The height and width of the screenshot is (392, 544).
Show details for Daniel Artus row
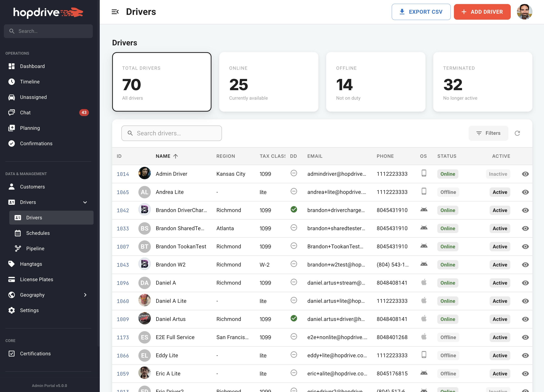(525, 319)
